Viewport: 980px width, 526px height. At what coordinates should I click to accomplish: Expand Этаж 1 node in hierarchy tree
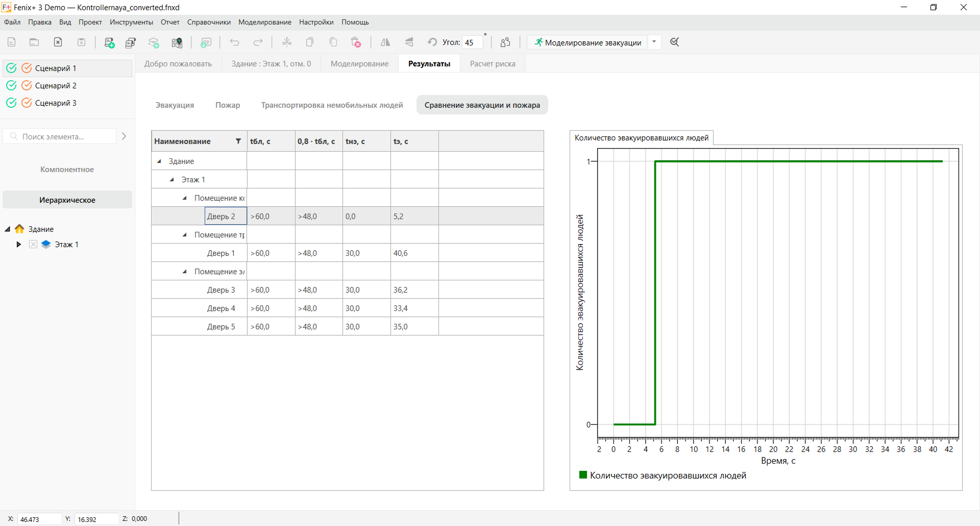(19, 245)
